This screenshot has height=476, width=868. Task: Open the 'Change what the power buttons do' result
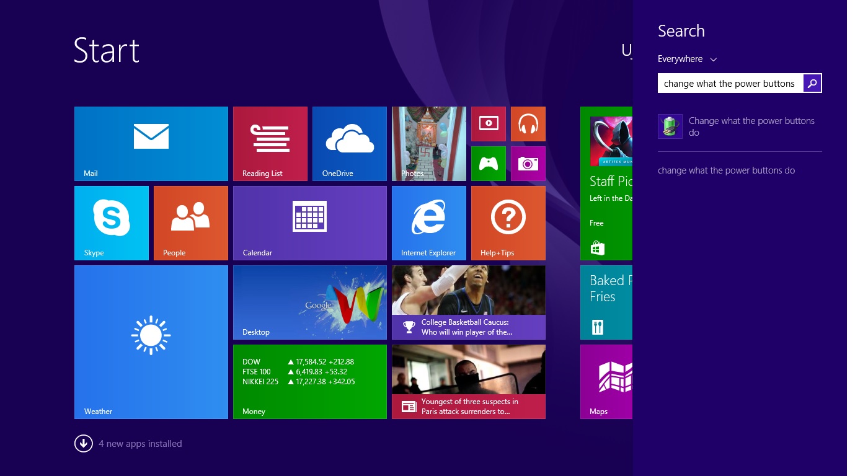click(740, 126)
